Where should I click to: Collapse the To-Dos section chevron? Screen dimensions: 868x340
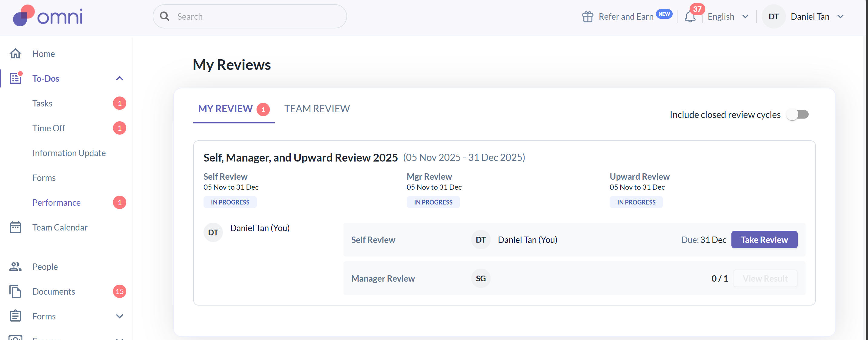click(120, 78)
